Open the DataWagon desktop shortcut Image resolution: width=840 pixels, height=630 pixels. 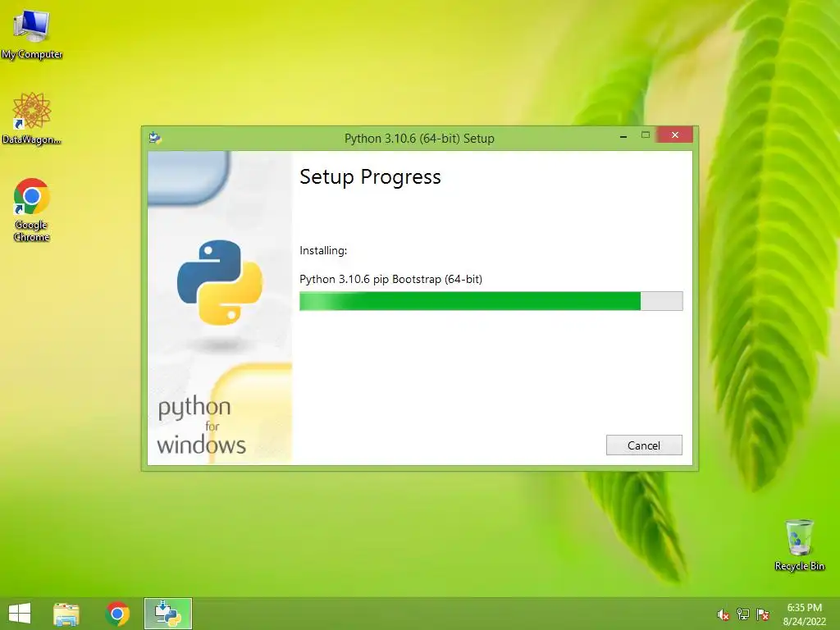[x=32, y=118]
